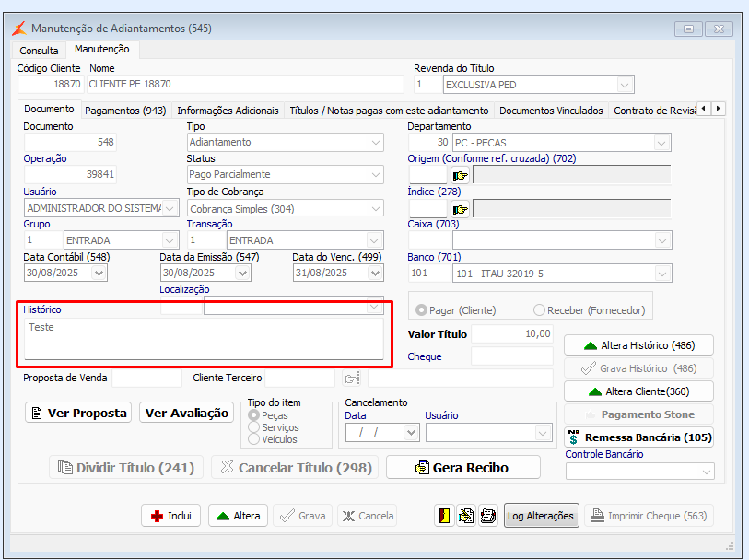Open Cancelamento Data picker arrow
Image resolution: width=749 pixels, height=560 pixels.
(411, 433)
